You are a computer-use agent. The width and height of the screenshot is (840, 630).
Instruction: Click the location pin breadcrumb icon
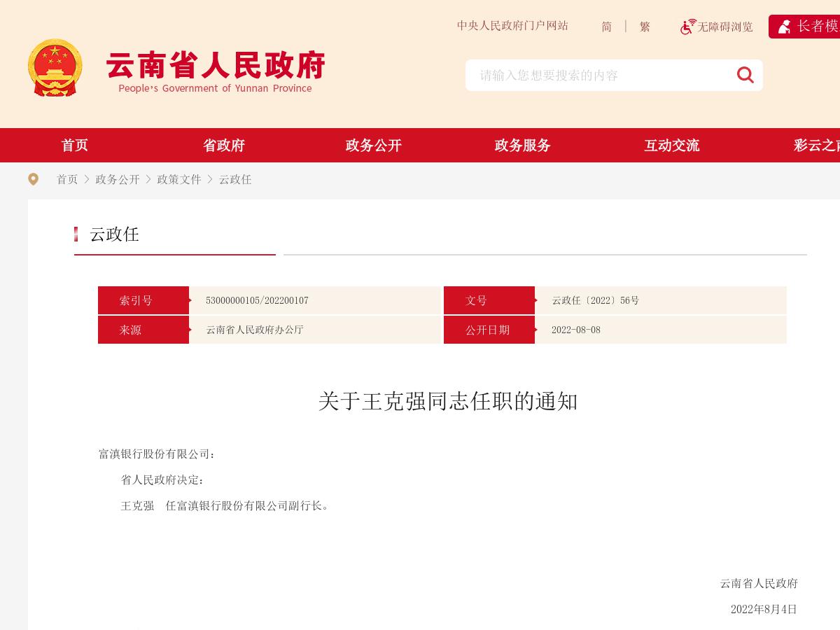coord(33,179)
